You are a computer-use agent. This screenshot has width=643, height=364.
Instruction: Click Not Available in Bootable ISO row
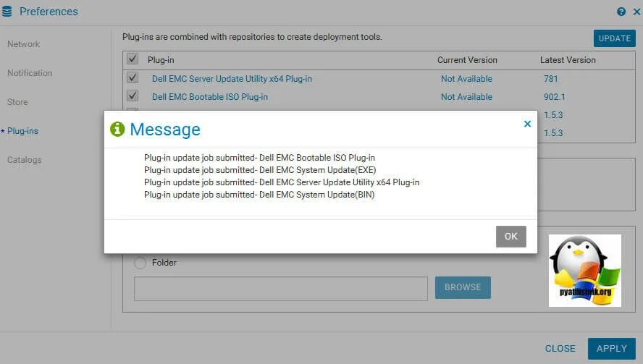(x=466, y=97)
